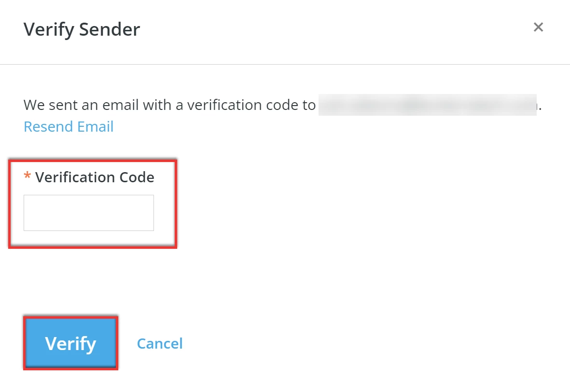Click the Verify Sender dialog title
This screenshot has width=570, height=392.
tap(82, 29)
